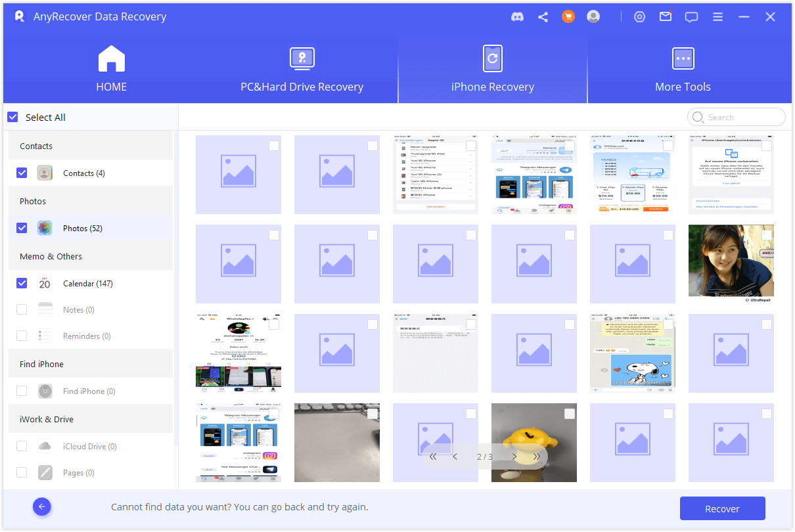The height and width of the screenshot is (532, 795).
Task: Switch to the HOME tab
Action: click(x=111, y=70)
